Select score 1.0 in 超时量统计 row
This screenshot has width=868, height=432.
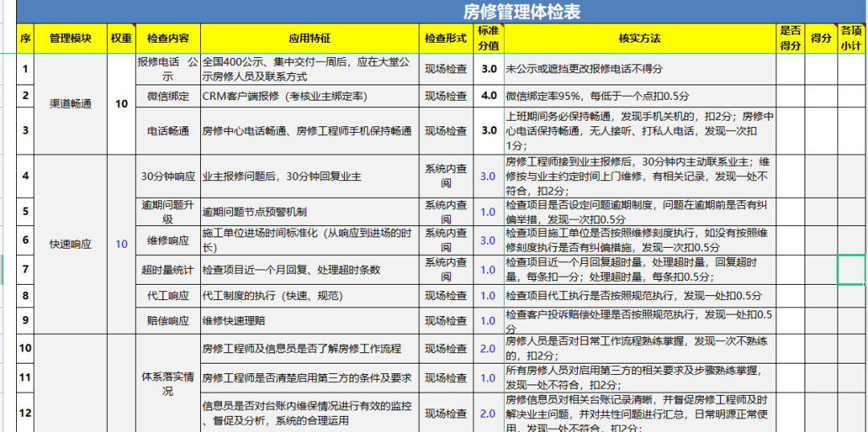coord(489,269)
